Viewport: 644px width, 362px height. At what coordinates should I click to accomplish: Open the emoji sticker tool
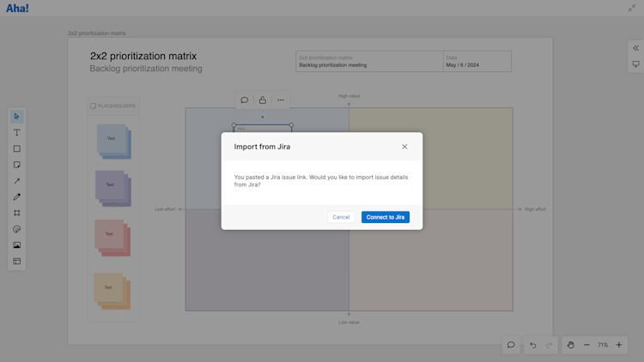coord(17,229)
